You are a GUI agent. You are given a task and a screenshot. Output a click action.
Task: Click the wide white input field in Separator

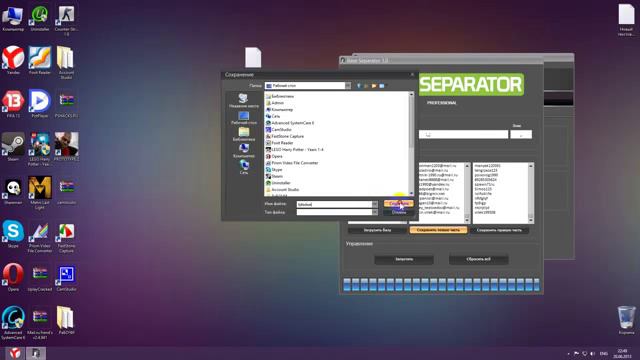click(463, 134)
